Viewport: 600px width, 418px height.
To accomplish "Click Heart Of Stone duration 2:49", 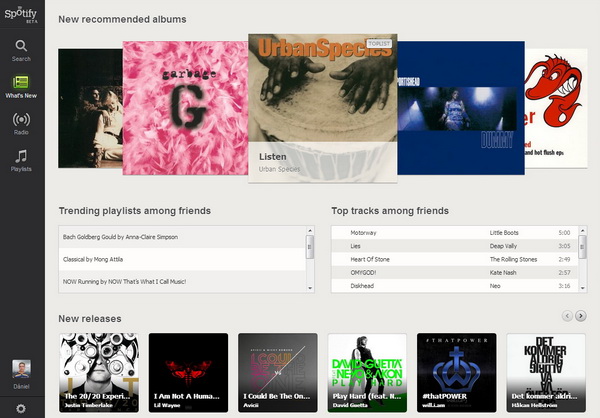I will (564, 260).
